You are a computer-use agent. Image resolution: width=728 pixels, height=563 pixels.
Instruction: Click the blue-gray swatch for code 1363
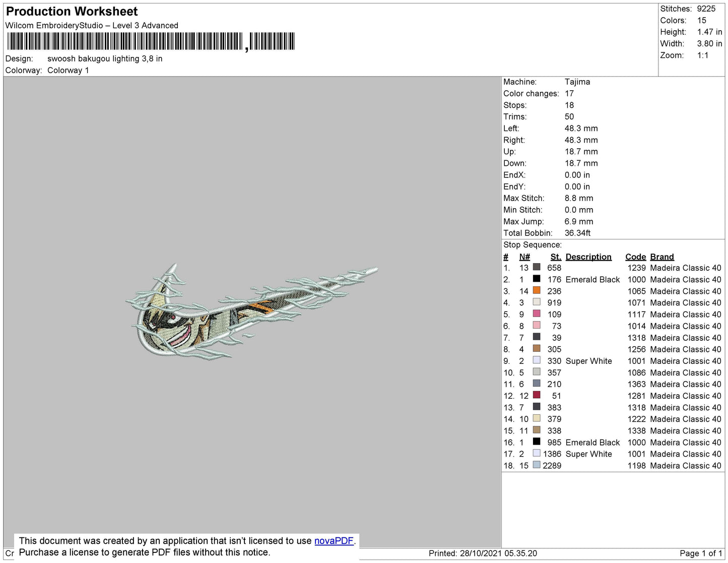[537, 384]
